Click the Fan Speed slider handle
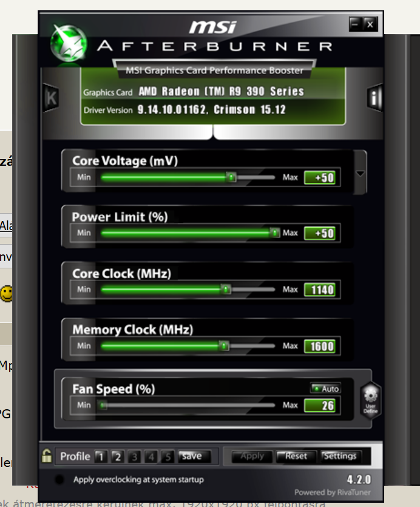420x507 pixels. (103, 405)
